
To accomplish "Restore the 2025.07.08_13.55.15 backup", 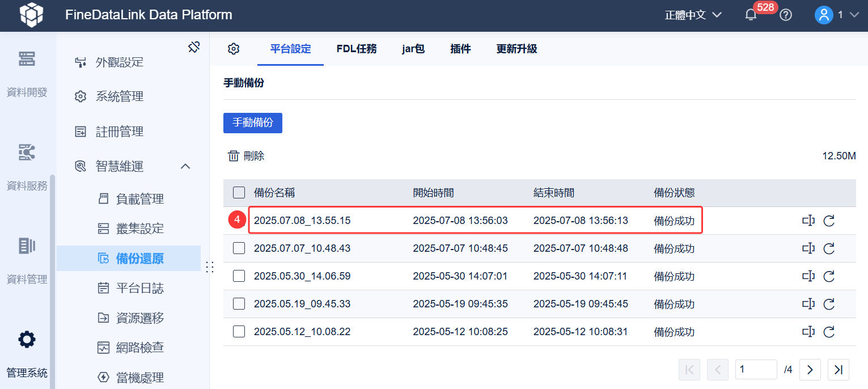I will (829, 221).
